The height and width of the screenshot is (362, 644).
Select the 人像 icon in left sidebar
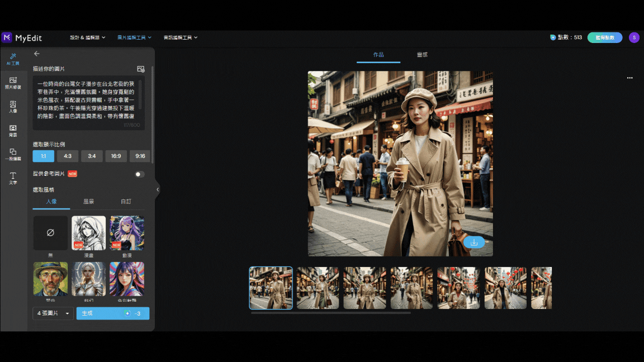tap(13, 107)
